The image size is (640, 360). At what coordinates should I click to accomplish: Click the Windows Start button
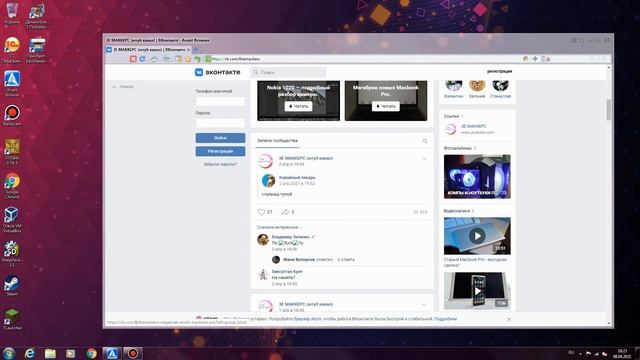9,353
